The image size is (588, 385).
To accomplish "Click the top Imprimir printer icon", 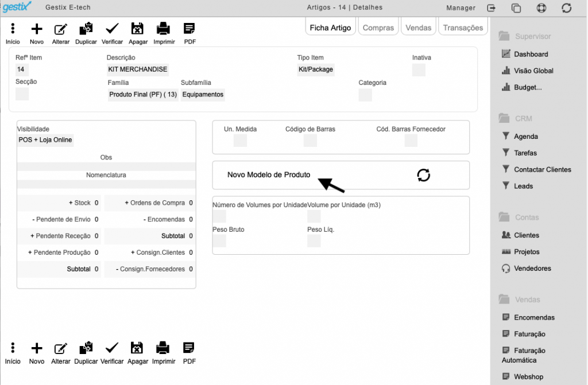I will point(163,29).
